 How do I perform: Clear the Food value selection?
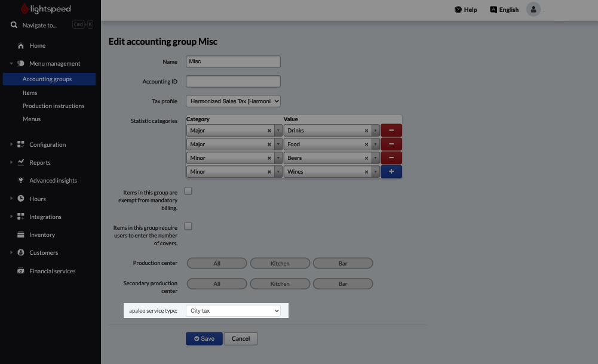tap(366, 144)
